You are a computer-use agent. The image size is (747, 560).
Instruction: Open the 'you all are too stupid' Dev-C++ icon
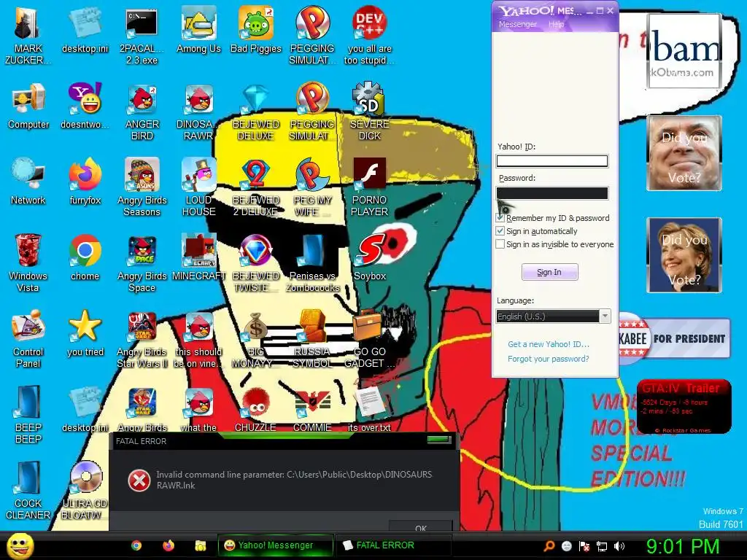370,36
